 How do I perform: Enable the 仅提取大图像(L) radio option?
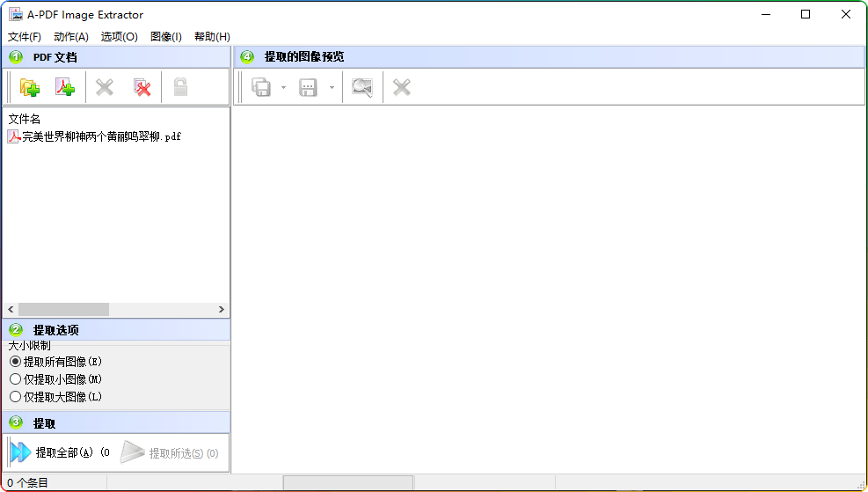[15, 397]
